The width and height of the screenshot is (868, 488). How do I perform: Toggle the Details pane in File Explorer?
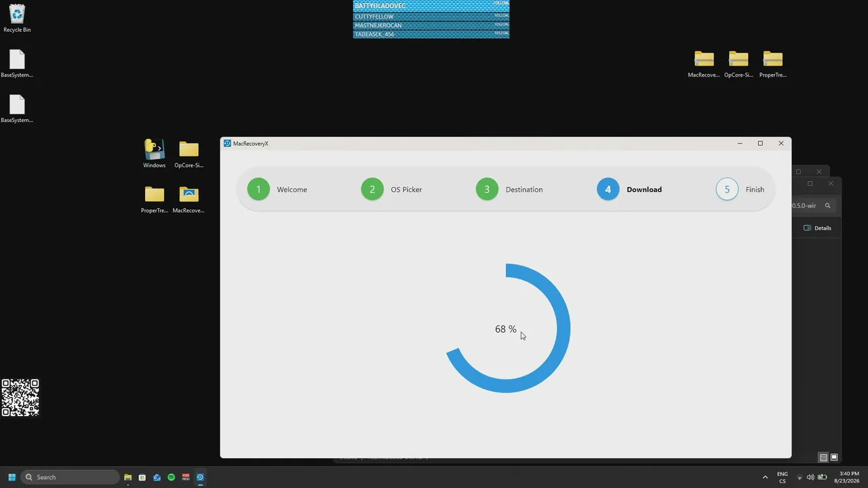[x=817, y=228]
